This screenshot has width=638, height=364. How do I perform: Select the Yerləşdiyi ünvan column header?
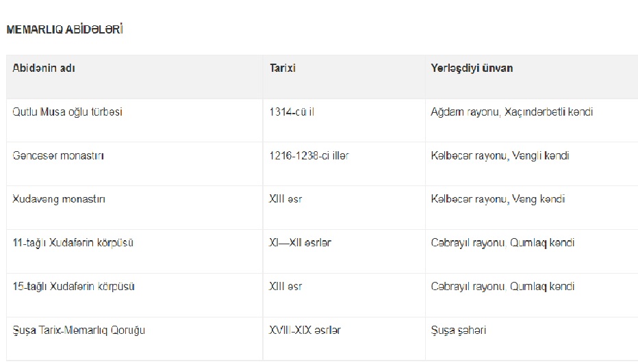[472, 68]
